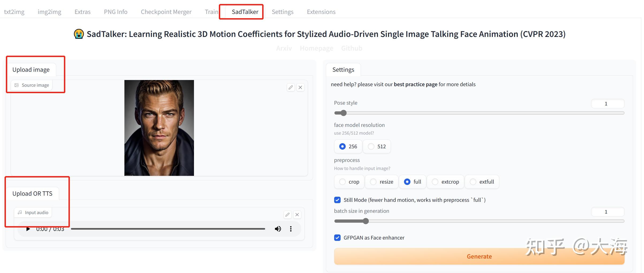The height and width of the screenshot is (273, 644).
Task: Clear the input audio with X icon
Action: [297, 215]
